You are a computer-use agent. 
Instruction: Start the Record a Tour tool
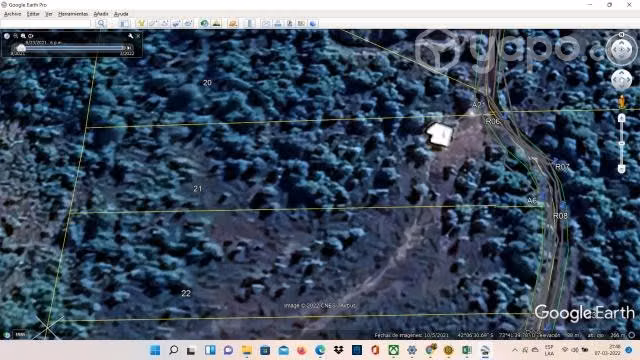(188, 23)
